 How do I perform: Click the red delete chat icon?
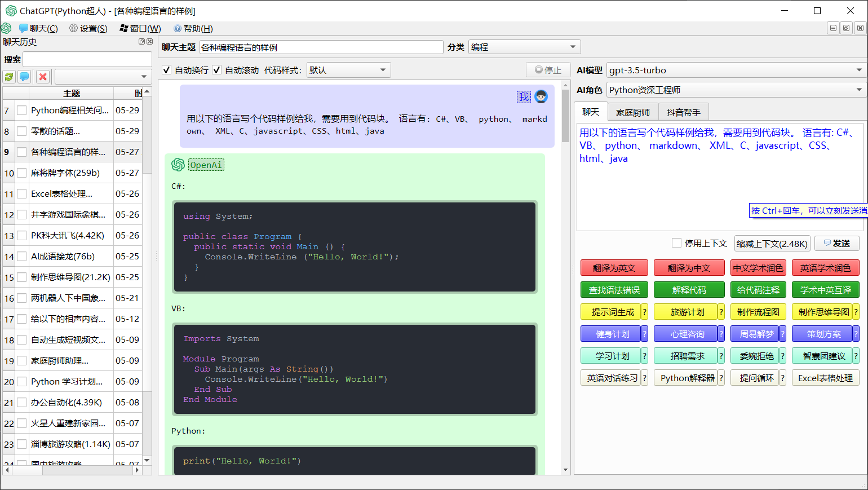tap(43, 77)
